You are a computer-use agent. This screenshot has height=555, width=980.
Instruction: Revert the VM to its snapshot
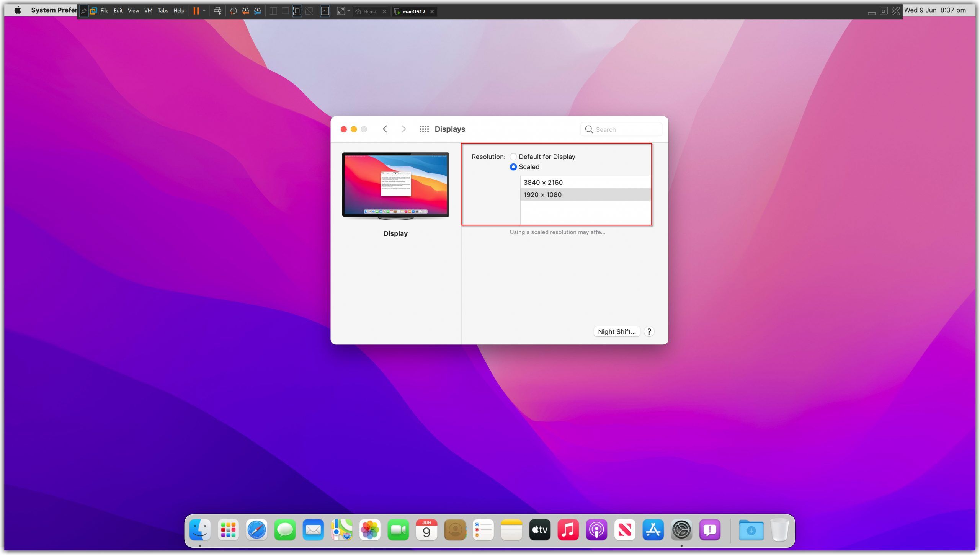(x=245, y=11)
